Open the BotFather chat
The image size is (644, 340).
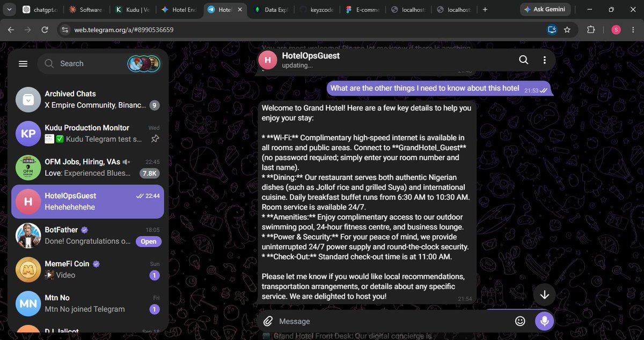[87, 235]
